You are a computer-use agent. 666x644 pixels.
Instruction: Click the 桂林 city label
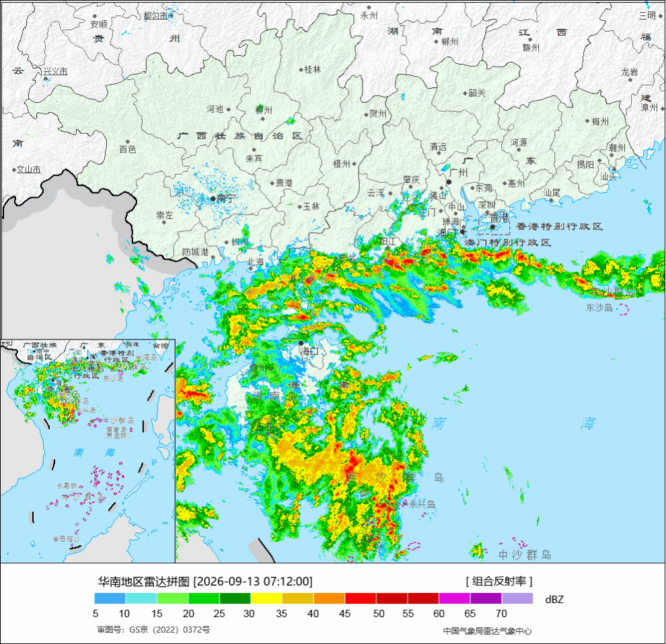313,69
